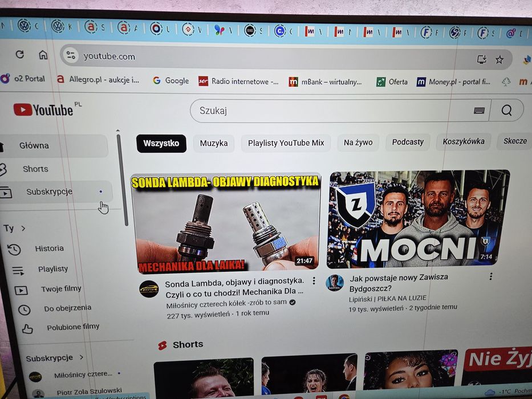
Task: Open the o2 Portal bookmark
Action: point(23,79)
